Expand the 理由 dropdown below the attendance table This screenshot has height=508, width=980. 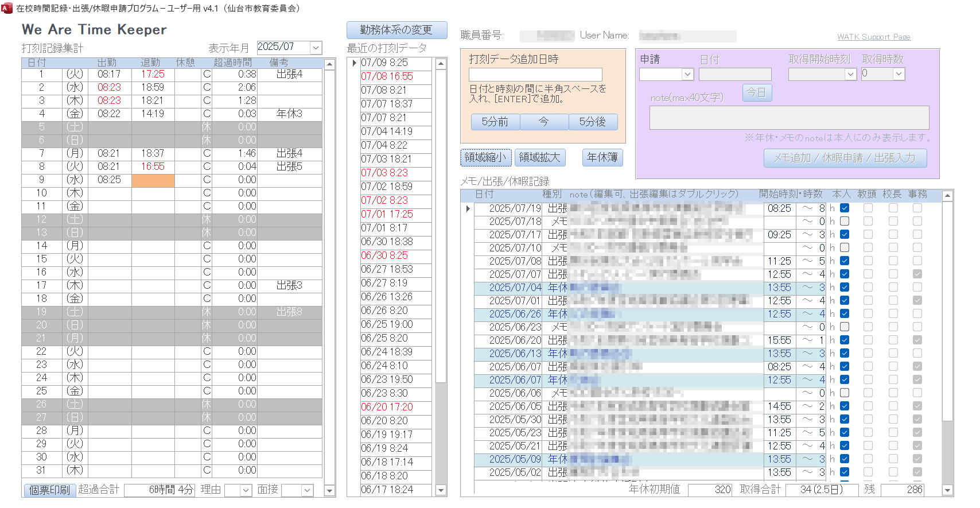[246, 490]
